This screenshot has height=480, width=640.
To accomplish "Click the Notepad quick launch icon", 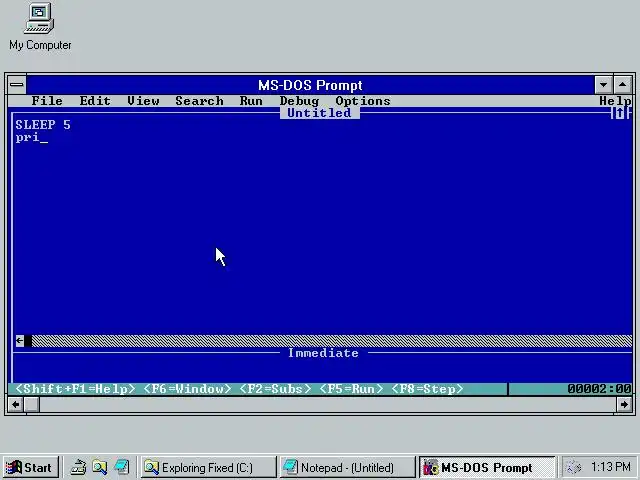I will (x=122, y=467).
